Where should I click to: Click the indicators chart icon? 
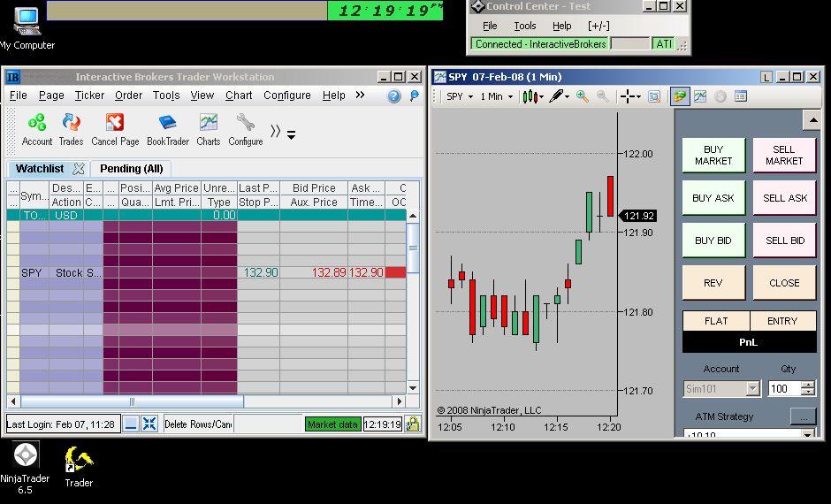(700, 96)
